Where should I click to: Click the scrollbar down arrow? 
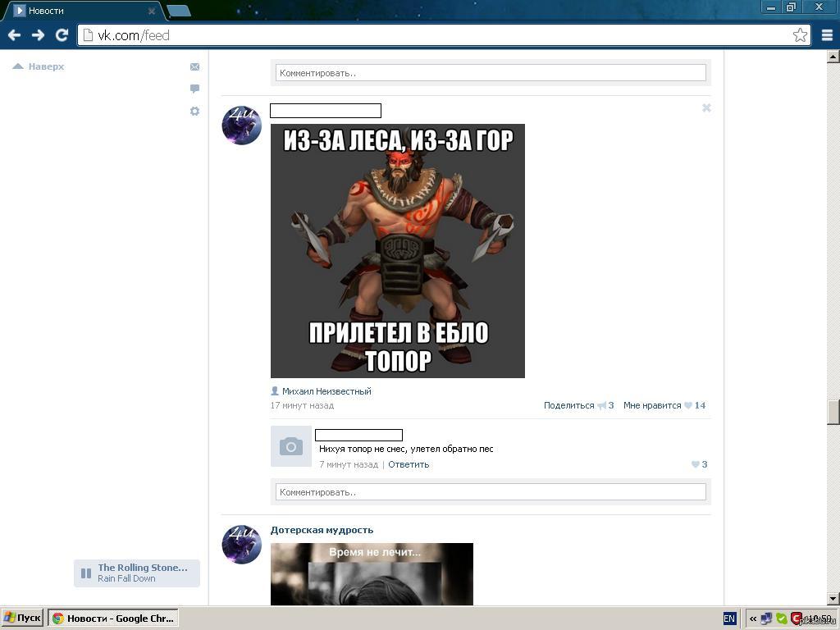[x=833, y=598]
